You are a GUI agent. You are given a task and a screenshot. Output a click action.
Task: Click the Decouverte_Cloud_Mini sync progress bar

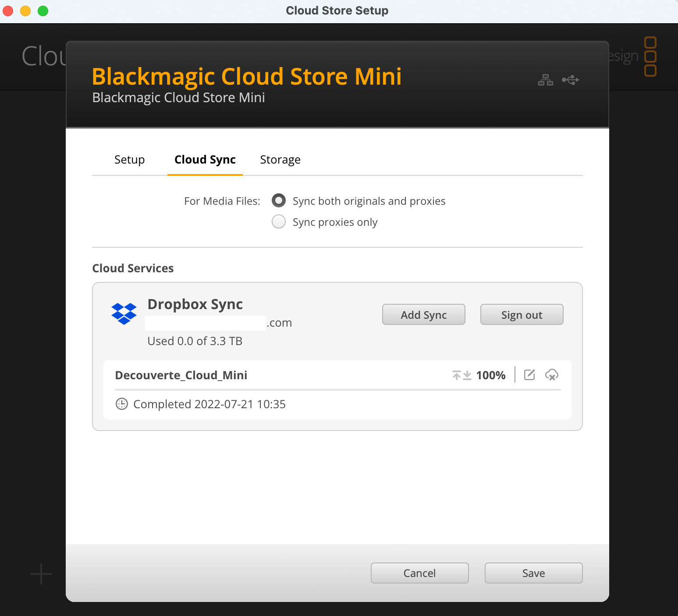coord(337,389)
